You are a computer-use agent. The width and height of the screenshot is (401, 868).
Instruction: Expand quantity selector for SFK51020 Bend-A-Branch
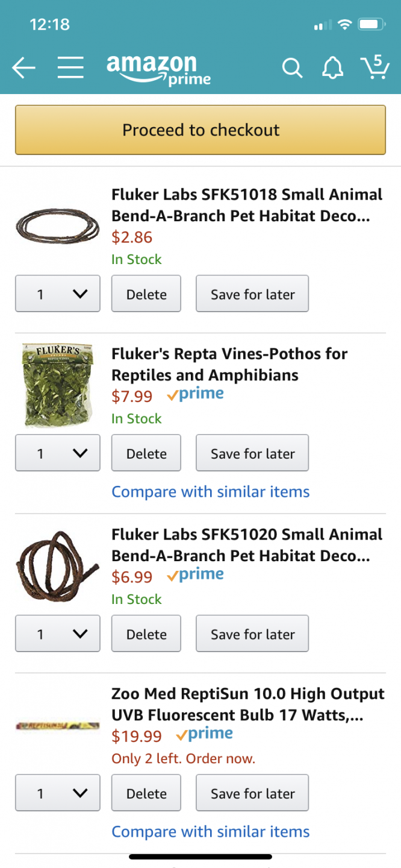[58, 634]
